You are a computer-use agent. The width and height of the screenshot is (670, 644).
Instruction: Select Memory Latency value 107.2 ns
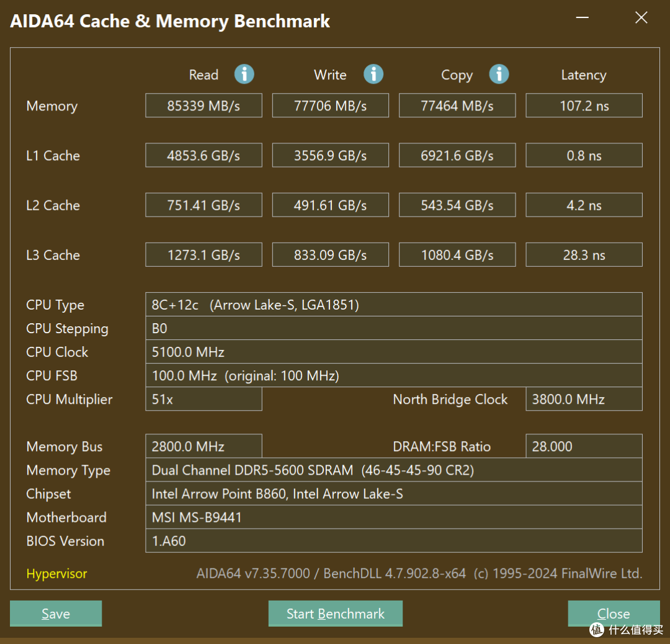pos(584,105)
